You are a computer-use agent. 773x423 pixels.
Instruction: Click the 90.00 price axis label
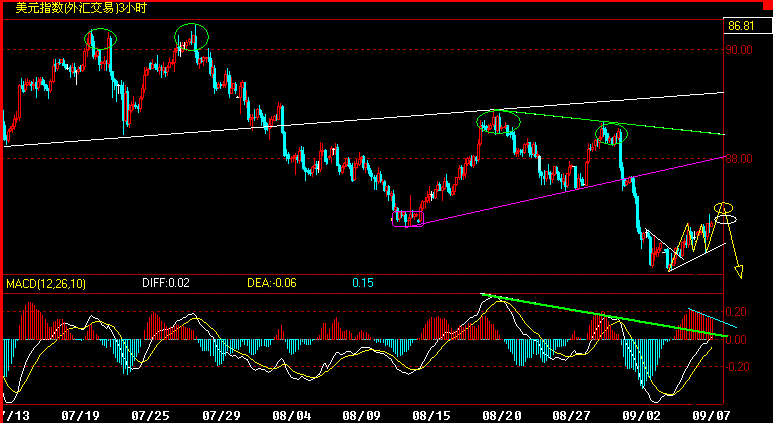738,50
